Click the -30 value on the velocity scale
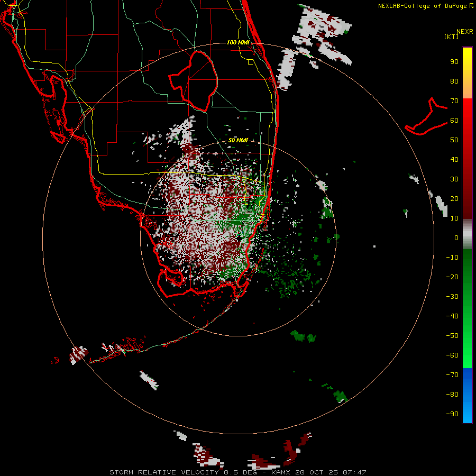The height and width of the screenshot is (476, 476). click(x=452, y=297)
